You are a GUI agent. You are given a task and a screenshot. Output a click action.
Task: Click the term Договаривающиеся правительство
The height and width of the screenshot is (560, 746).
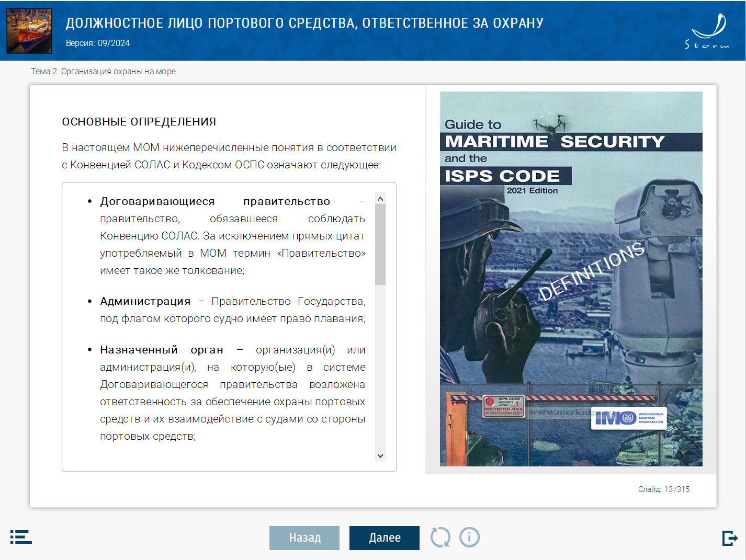click(215, 201)
